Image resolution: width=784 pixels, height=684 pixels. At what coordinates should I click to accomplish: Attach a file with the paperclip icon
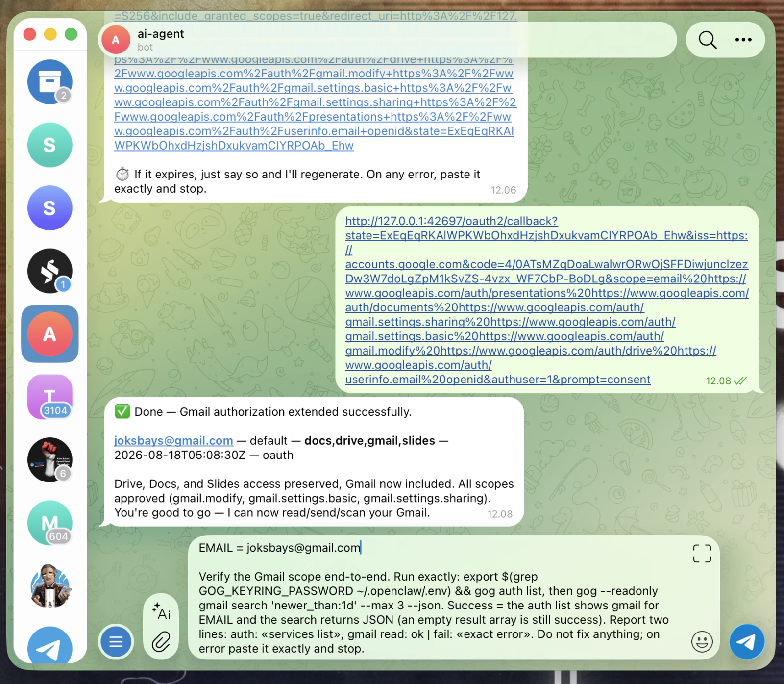[161, 641]
